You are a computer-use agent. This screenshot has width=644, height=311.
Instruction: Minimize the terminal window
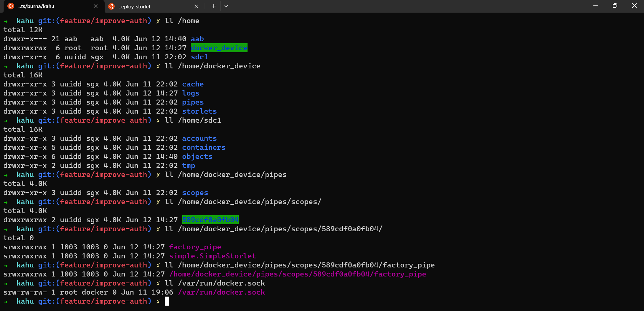pyautogui.click(x=595, y=6)
